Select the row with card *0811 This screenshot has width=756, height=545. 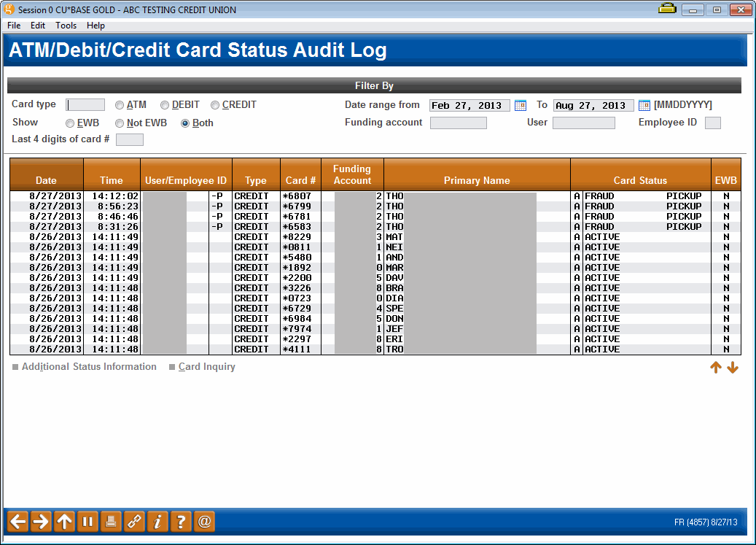point(375,247)
